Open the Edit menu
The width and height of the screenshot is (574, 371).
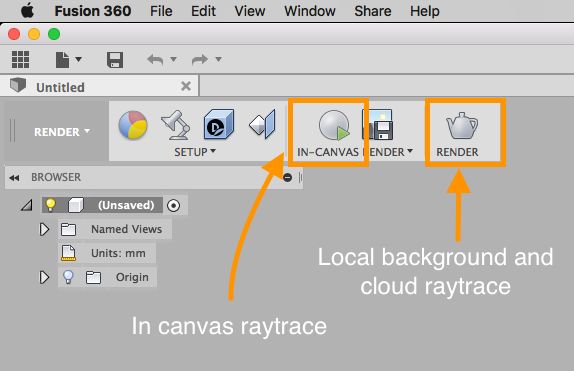pos(203,11)
